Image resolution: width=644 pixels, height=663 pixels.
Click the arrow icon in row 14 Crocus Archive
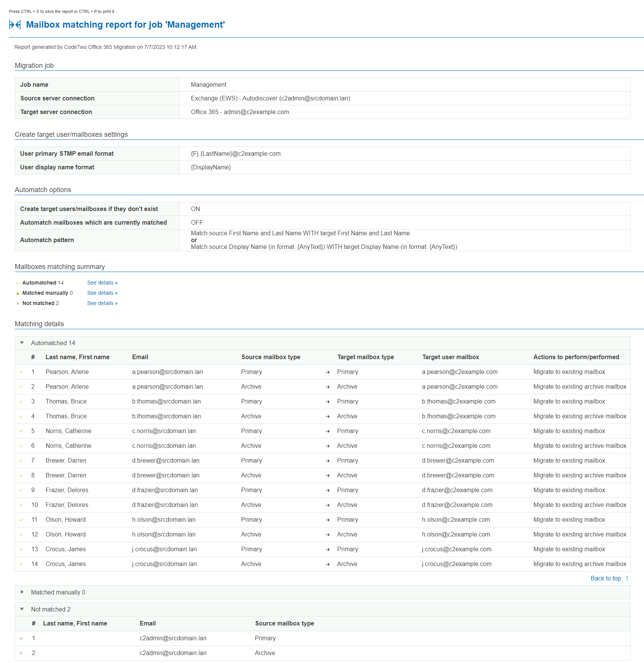328,564
